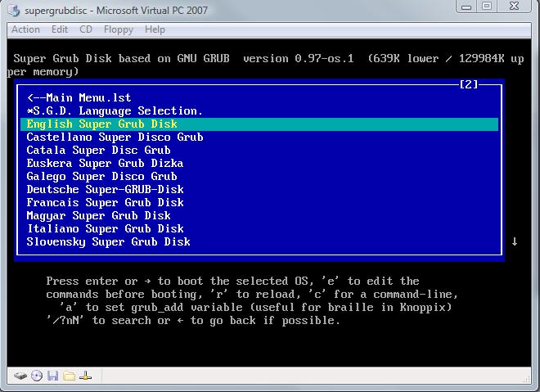Select 'Magyar Super Grub Disk' entry
This screenshot has width=540, height=392.
point(259,215)
